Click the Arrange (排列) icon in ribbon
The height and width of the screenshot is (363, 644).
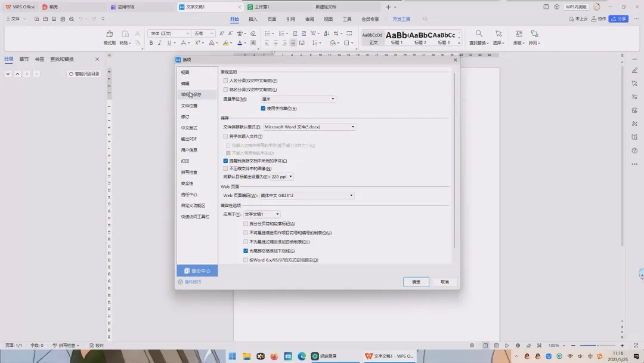tap(534, 33)
